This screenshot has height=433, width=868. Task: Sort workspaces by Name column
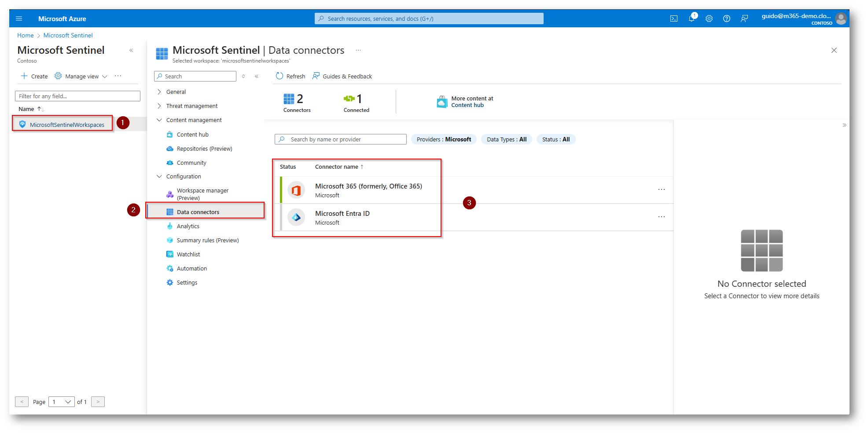click(x=31, y=109)
